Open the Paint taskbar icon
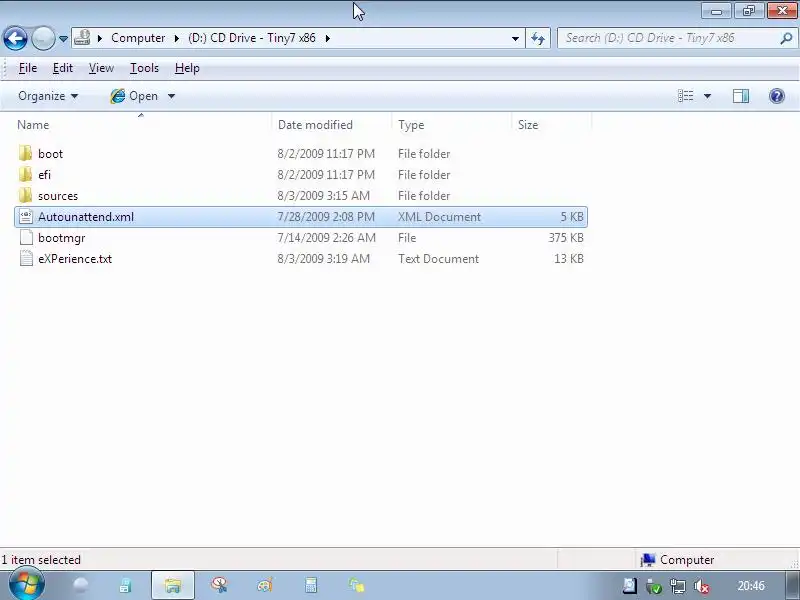The width and height of the screenshot is (800, 600). (x=265, y=585)
